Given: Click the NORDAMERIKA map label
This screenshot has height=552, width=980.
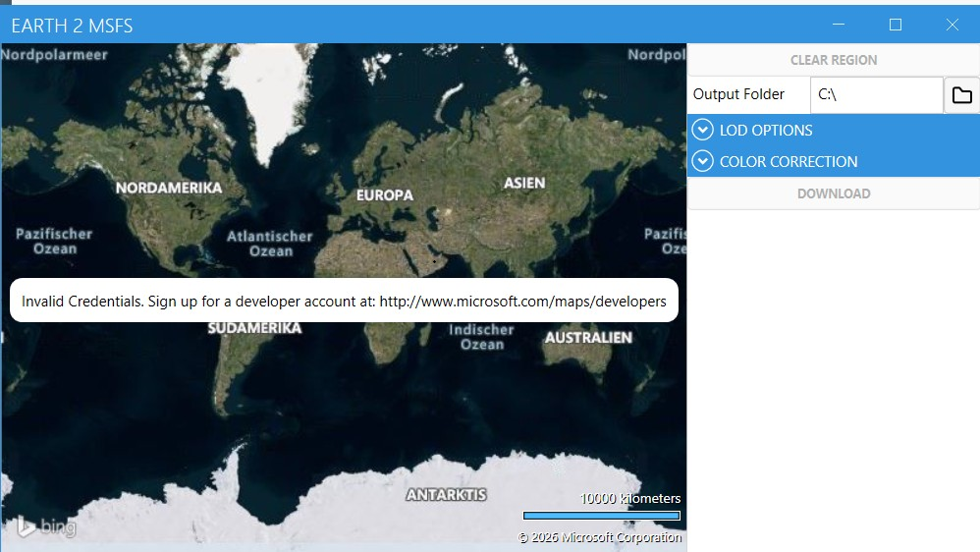Looking at the screenshot, I should click(x=169, y=188).
